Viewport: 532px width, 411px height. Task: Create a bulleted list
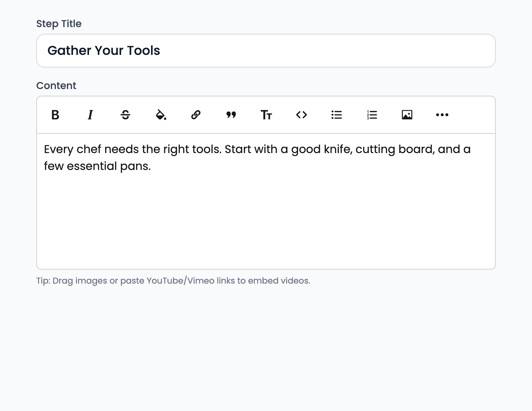point(336,115)
